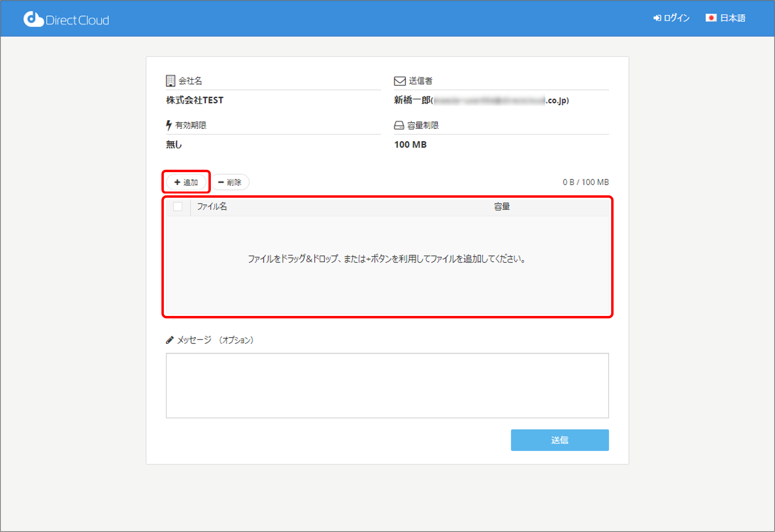Click the 0 B / 100 MB usage indicator
Screen dimensions: 775x532
pyautogui.click(x=585, y=182)
